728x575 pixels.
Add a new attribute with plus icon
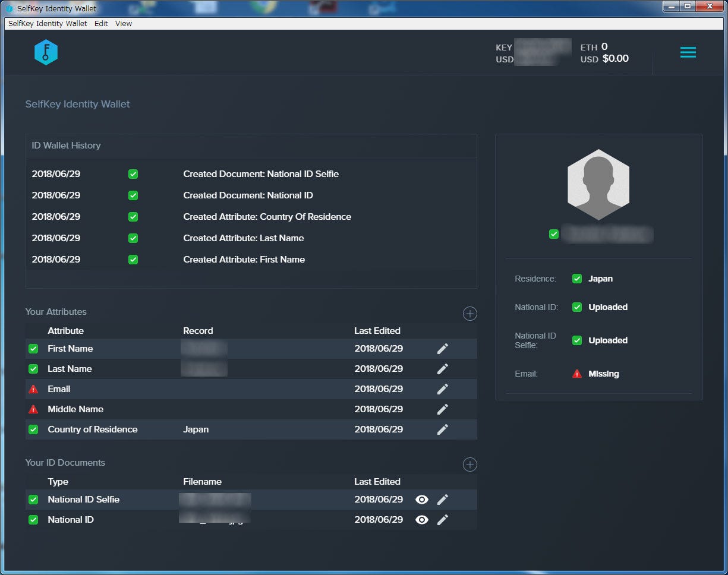[469, 314]
